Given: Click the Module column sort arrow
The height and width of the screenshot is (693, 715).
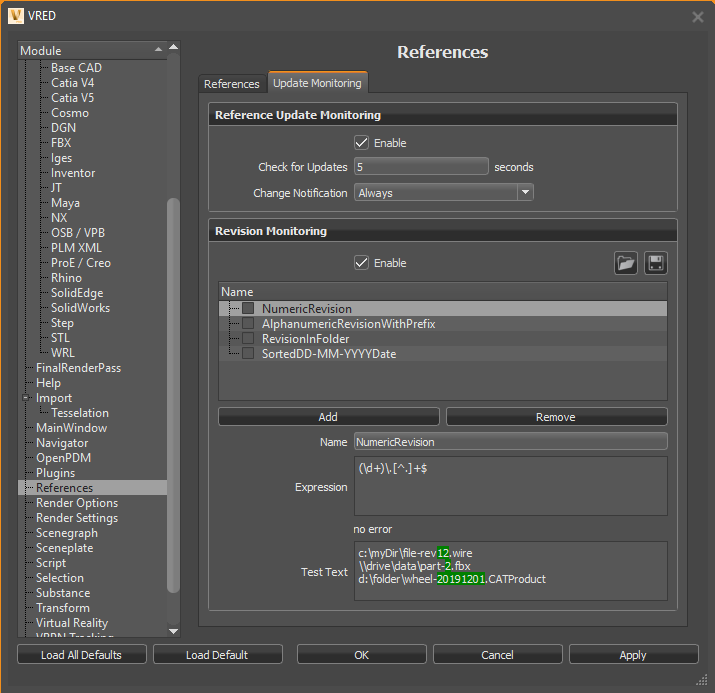Looking at the screenshot, I should 158,50.
